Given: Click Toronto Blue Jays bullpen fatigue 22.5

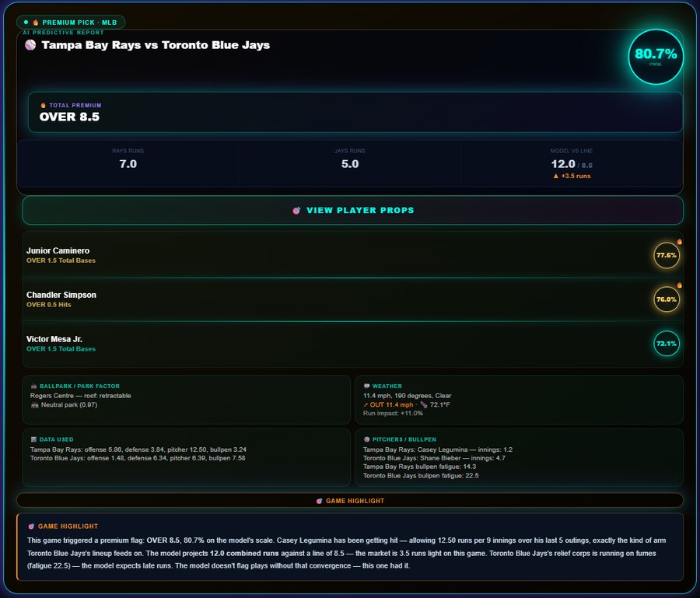Looking at the screenshot, I should coord(421,476).
